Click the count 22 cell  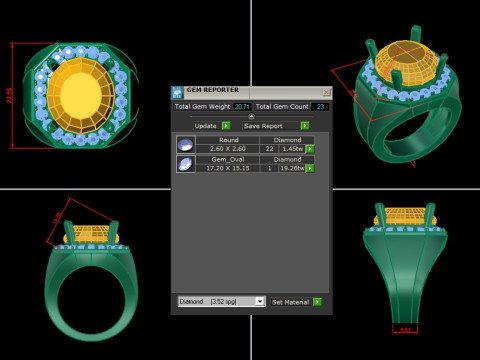click(269, 149)
